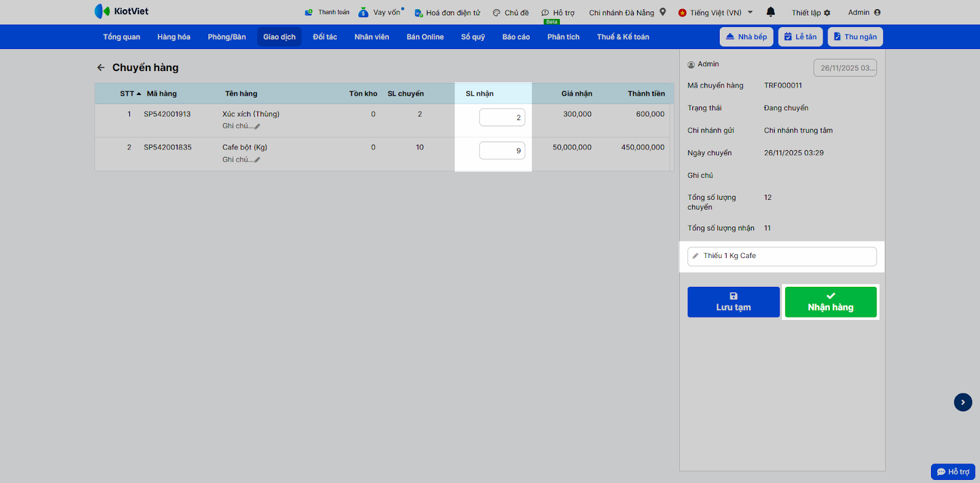The width and height of the screenshot is (980, 483).
Task: Open the Admin account menu
Action: pyautogui.click(x=864, y=12)
